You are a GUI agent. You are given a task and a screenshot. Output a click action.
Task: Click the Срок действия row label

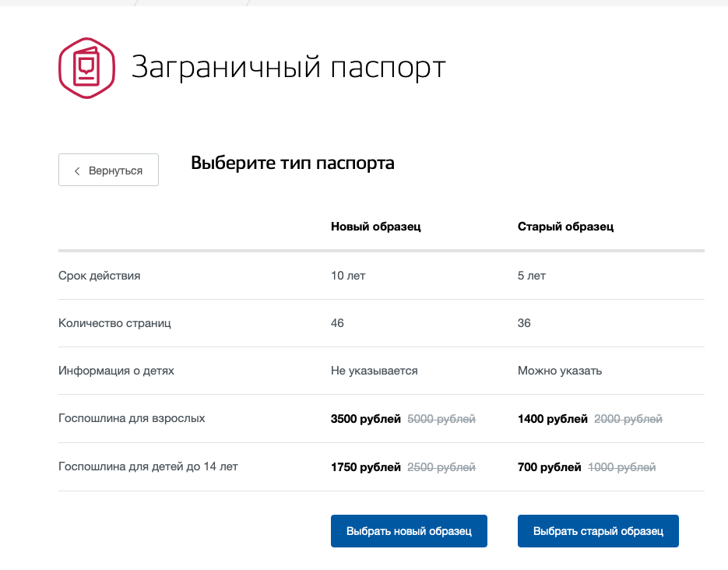100,276
